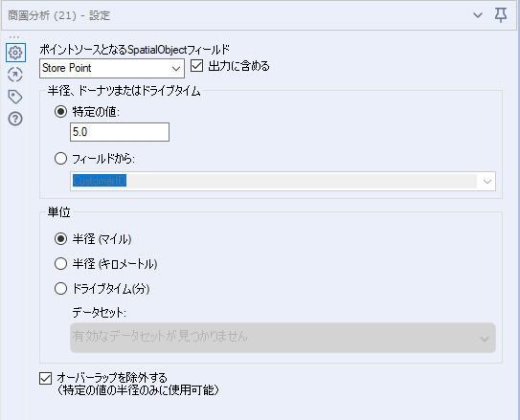
Task: Toggle the オーバーラップを除外する checkbox
Action: click(45, 378)
